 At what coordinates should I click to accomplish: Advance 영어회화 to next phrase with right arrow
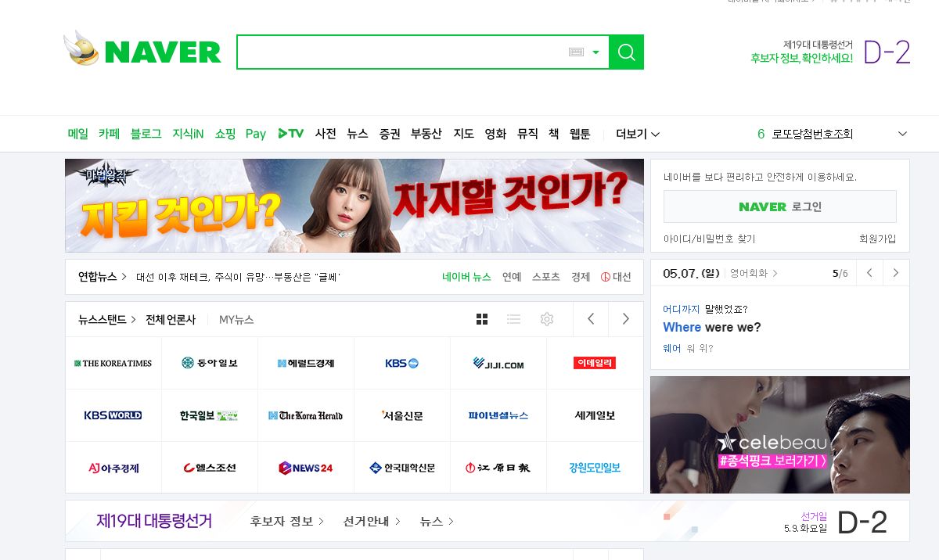896,272
